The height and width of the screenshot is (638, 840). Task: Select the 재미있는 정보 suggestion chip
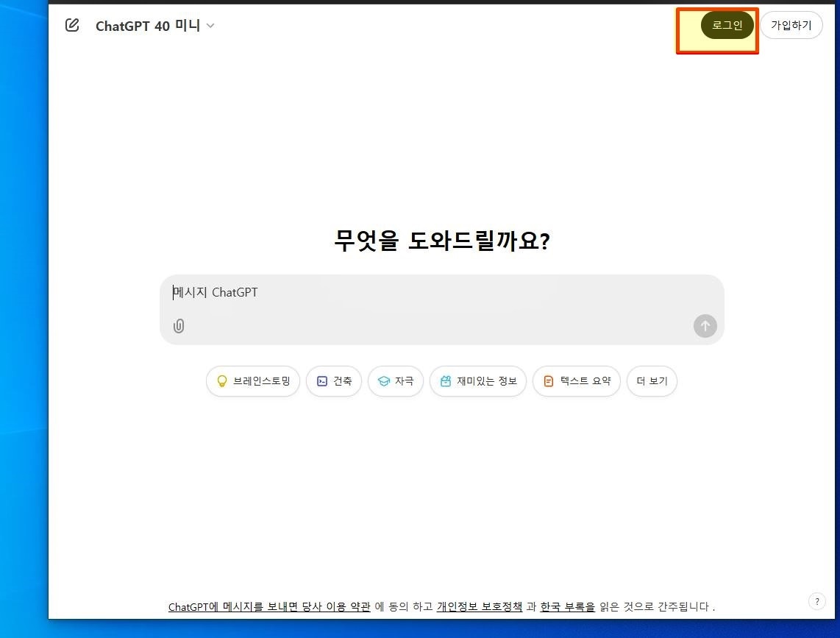coord(478,381)
